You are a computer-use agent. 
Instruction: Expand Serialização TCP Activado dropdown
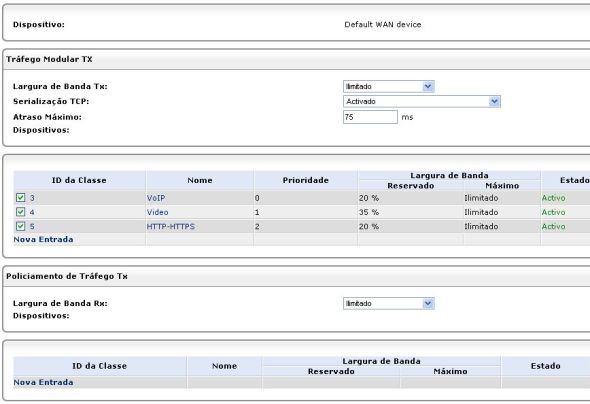click(422, 102)
